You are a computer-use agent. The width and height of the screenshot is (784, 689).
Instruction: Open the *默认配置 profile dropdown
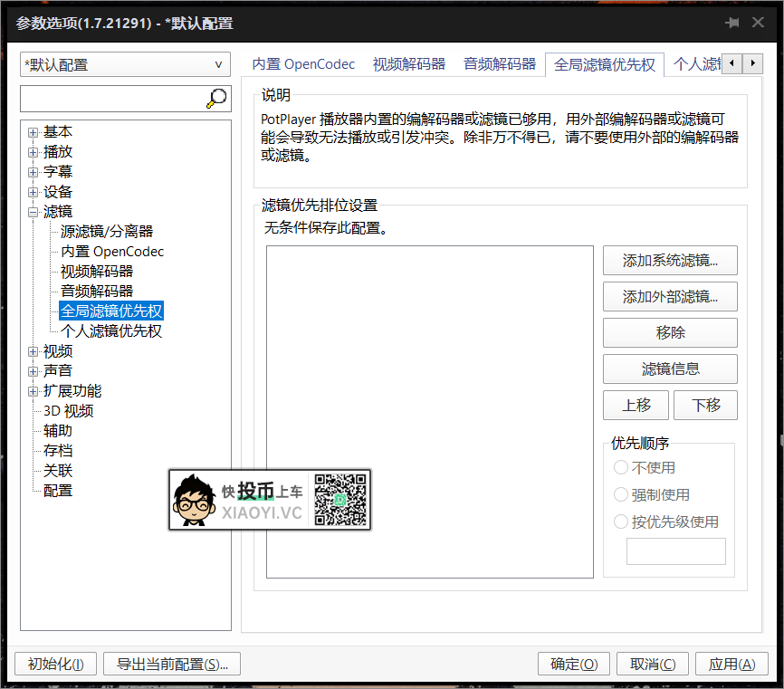pyautogui.click(x=216, y=64)
